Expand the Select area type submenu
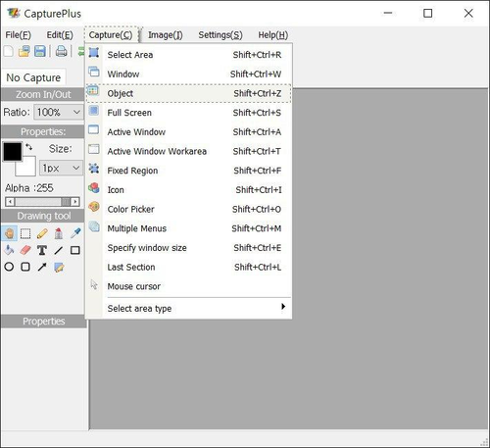This screenshot has width=490, height=448. (188, 308)
